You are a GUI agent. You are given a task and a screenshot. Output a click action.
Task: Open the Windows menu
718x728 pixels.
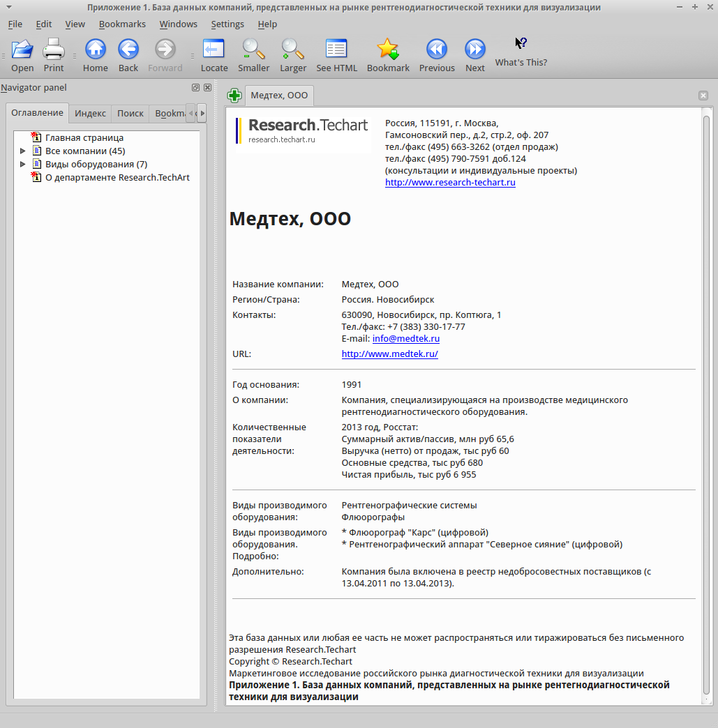tap(178, 24)
